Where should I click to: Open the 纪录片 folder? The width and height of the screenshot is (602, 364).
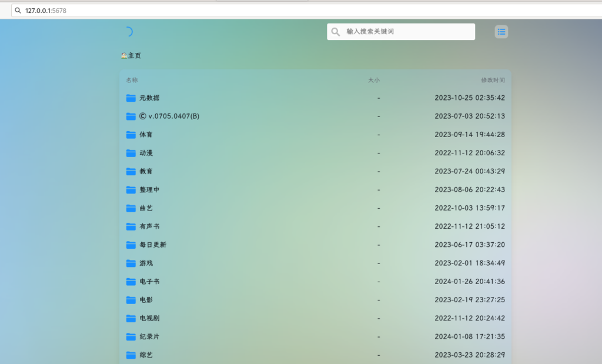pos(149,337)
